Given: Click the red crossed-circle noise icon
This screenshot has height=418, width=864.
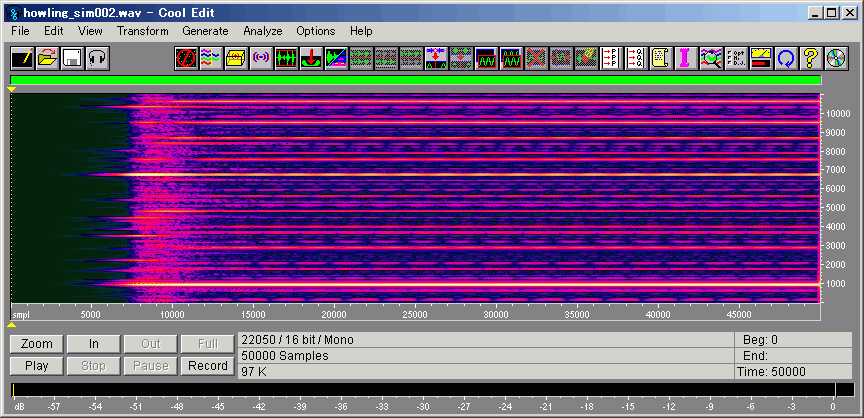Looking at the screenshot, I should (x=186, y=58).
